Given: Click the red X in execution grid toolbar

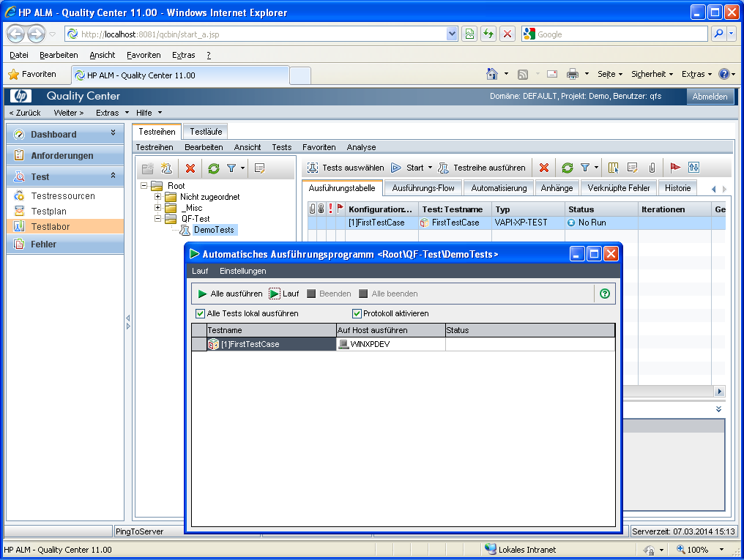Looking at the screenshot, I should 544,168.
